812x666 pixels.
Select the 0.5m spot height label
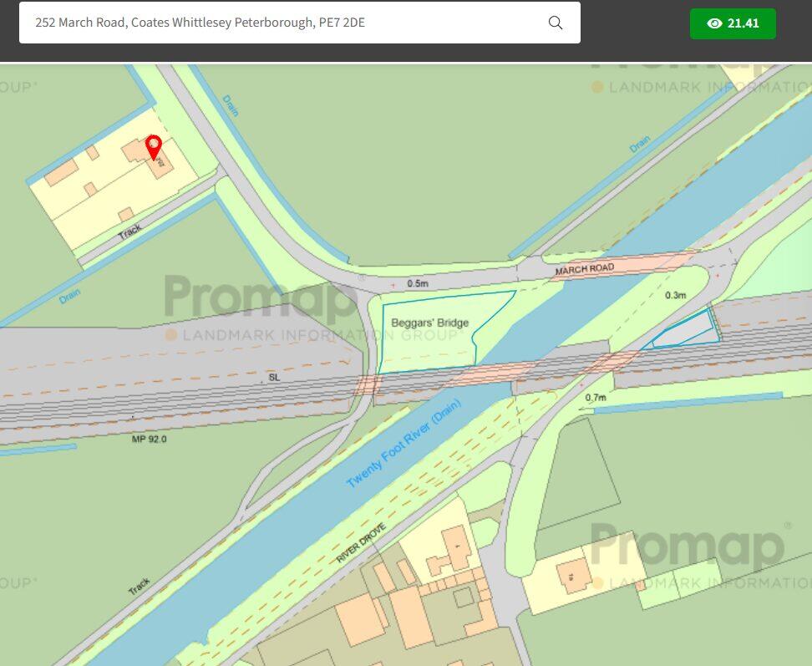[x=418, y=283]
